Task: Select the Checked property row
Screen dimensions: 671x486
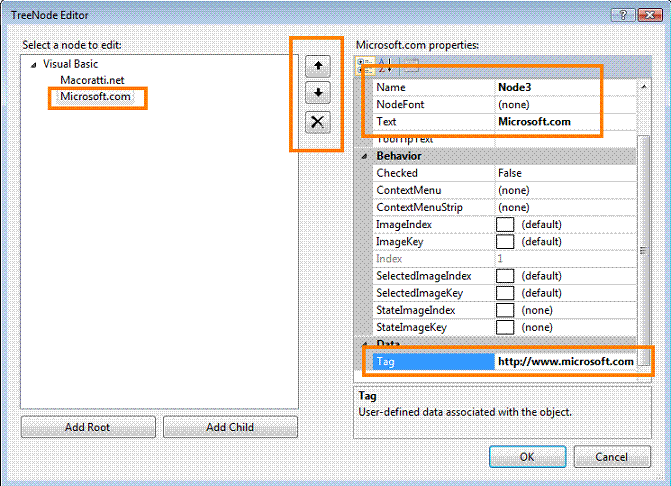Action: click(504, 173)
